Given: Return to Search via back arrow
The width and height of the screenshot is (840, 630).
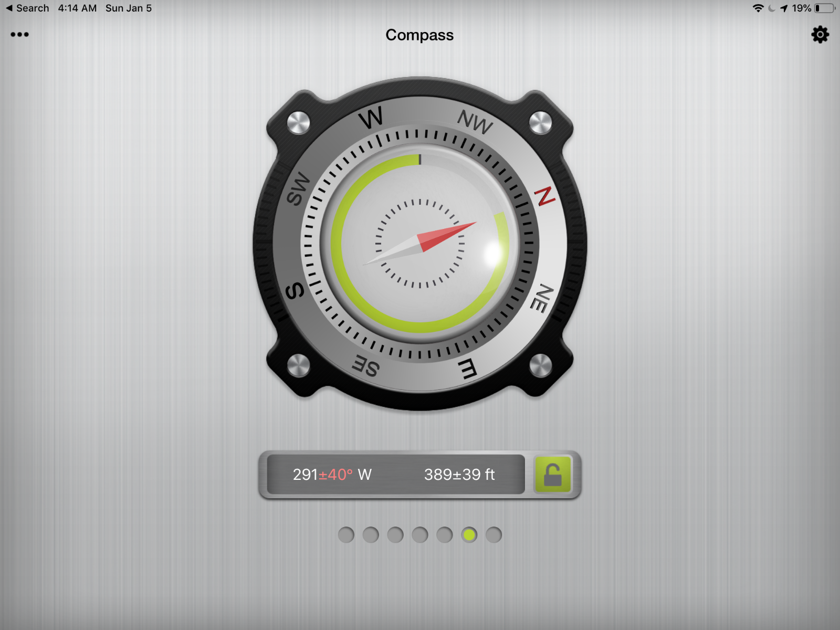Looking at the screenshot, I should tap(27, 8).
